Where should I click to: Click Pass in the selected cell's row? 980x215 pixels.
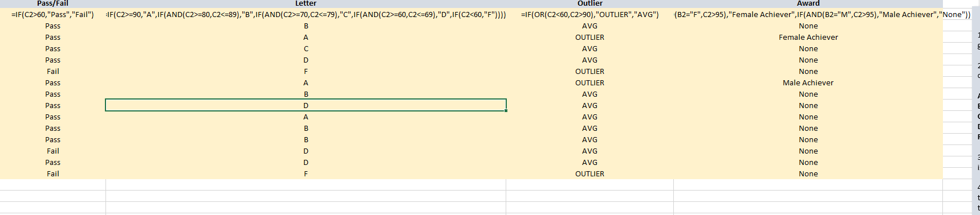click(52, 105)
